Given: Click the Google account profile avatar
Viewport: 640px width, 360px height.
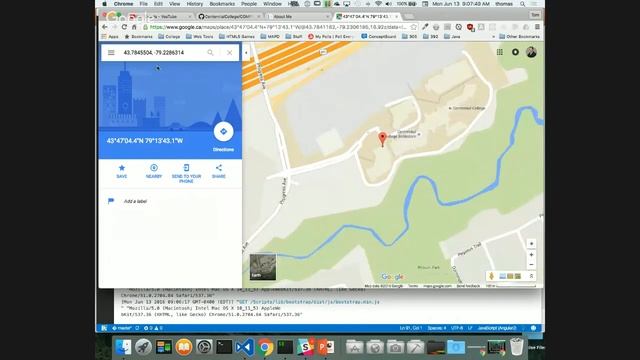Looking at the screenshot, I should 531,52.
